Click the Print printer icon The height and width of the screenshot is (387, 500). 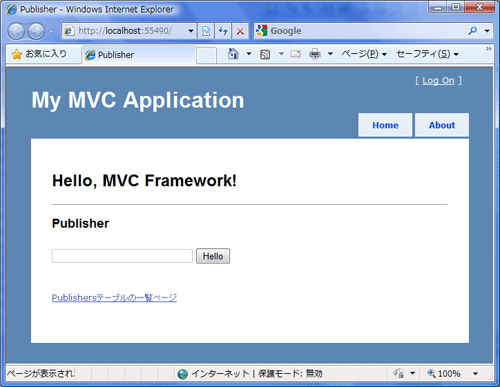click(x=315, y=54)
